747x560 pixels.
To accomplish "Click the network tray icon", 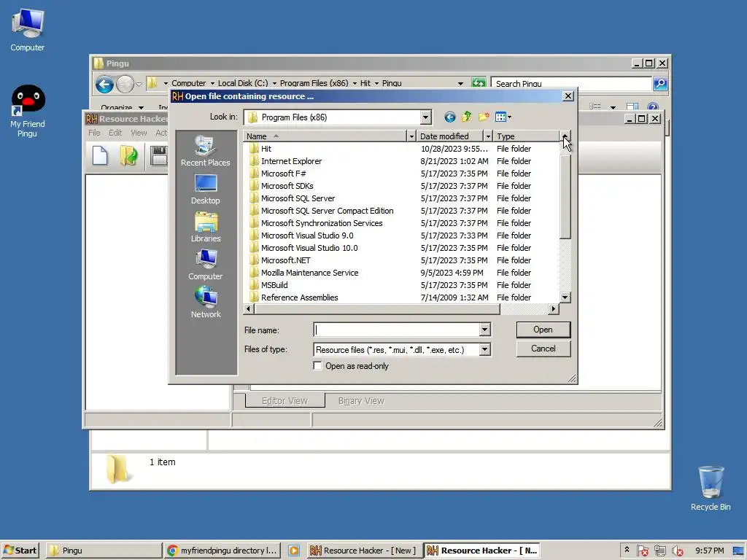I will 659,551.
